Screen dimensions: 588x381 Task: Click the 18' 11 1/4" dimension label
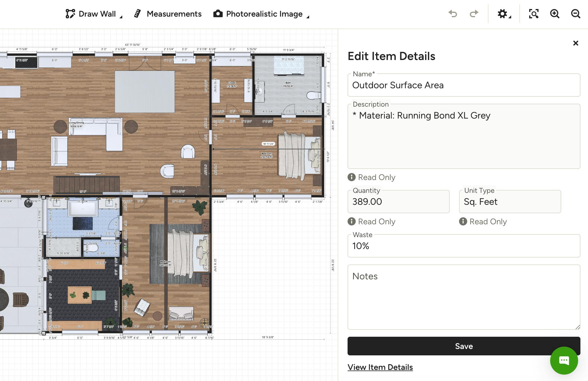(268, 144)
